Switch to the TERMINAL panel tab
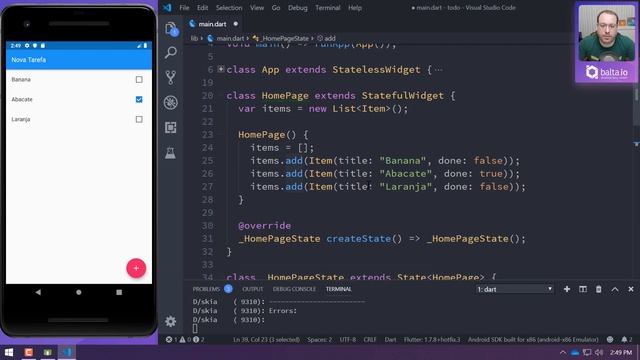This screenshot has height=360, width=640. click(x=338, y=289)
